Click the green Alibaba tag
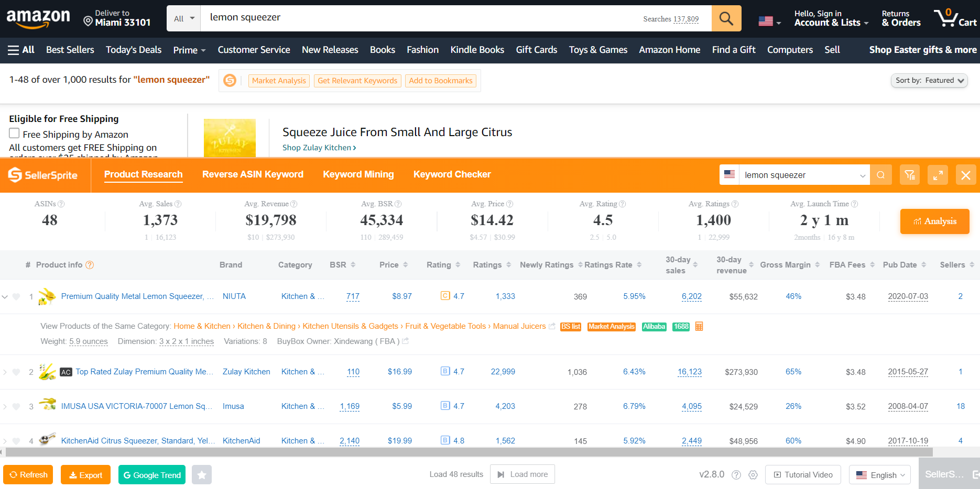Viewport: 980px width, 489px height. click(654, 327)
